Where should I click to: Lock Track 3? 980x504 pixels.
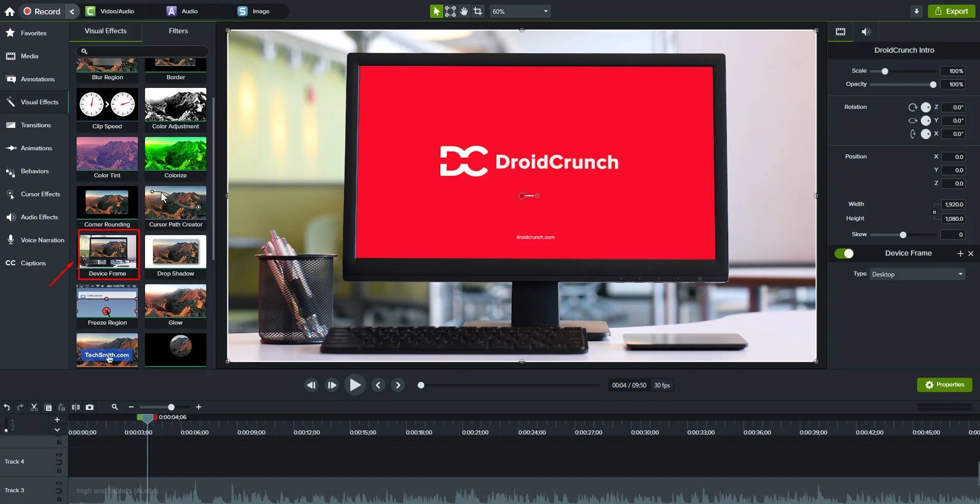59,499
